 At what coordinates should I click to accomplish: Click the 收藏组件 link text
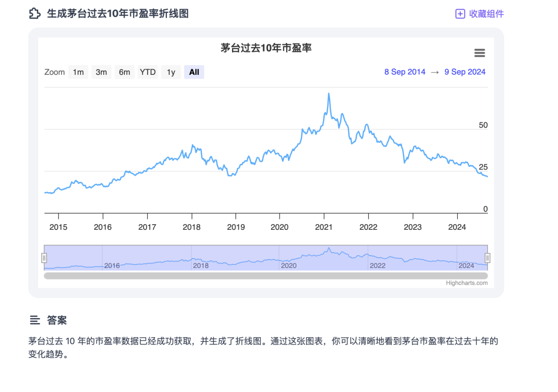tap(487, 14)
